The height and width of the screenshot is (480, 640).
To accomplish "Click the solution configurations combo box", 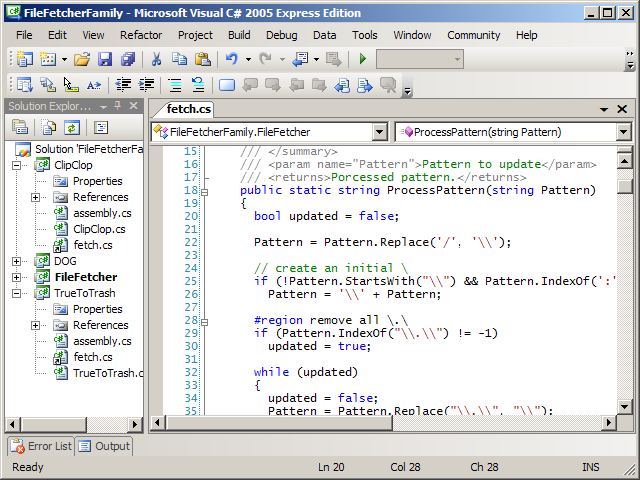I will 420,59.
